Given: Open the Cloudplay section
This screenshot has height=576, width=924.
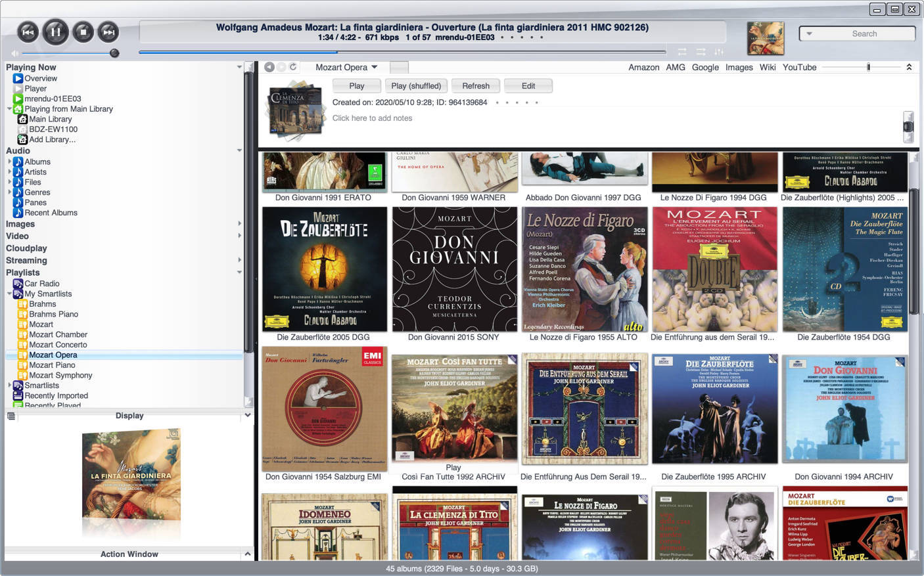Looking at the screenshot, I should tap(26, 248).
